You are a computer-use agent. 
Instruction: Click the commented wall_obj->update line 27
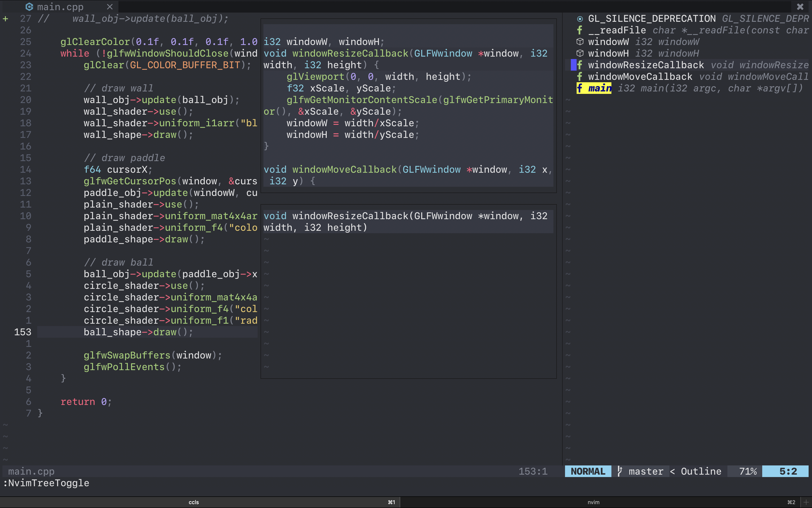133,19
